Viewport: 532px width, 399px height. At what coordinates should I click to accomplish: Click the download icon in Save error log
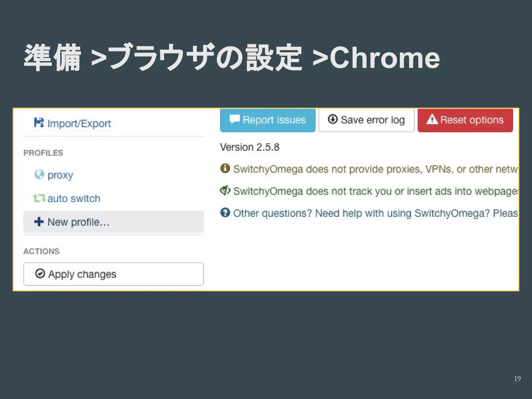332,119
